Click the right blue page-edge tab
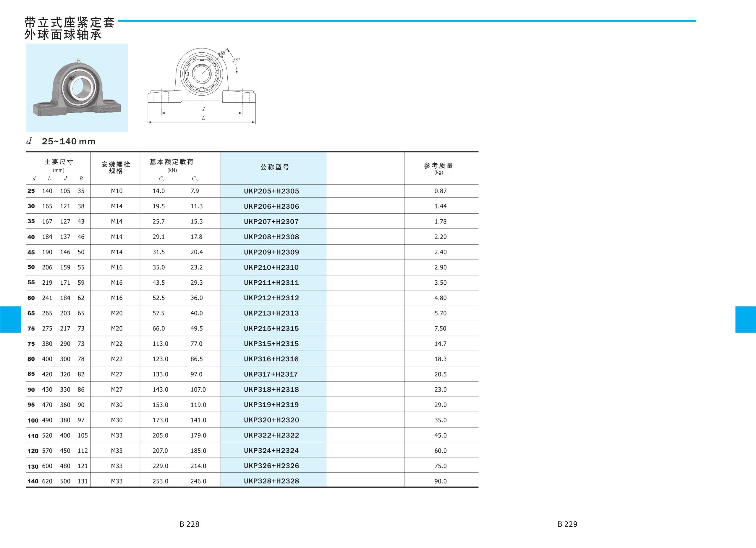This screenshot has width=756, height=548. 745,319
